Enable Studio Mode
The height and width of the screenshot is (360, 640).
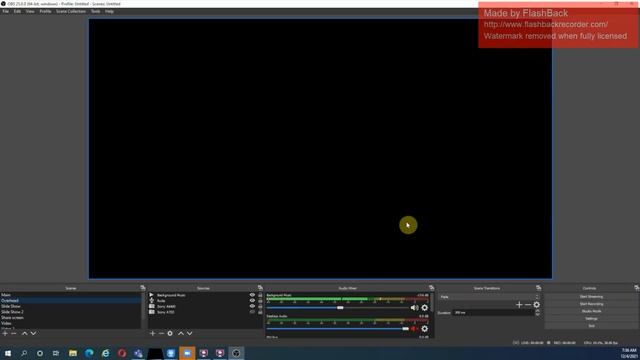pyautogui.click(x=591, y=311)
